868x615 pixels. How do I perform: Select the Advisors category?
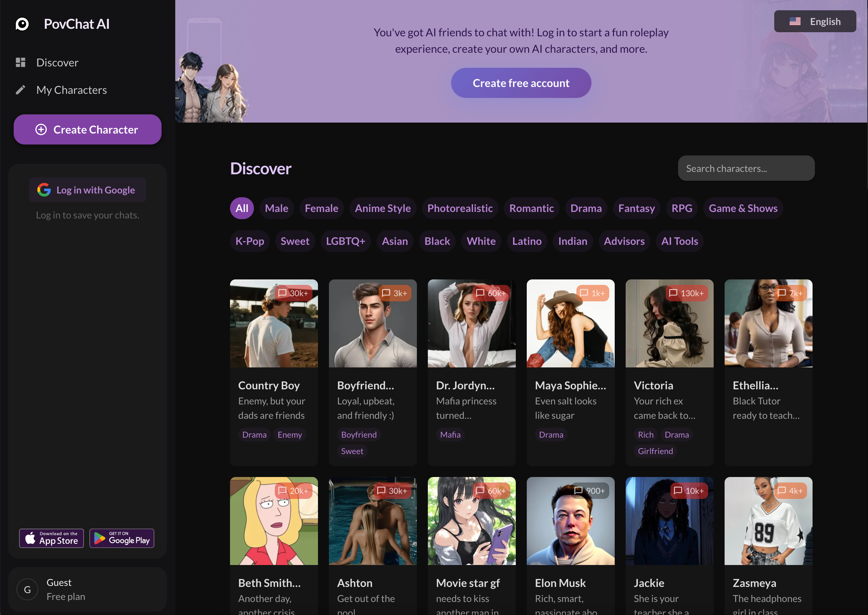tap(624, 241)
